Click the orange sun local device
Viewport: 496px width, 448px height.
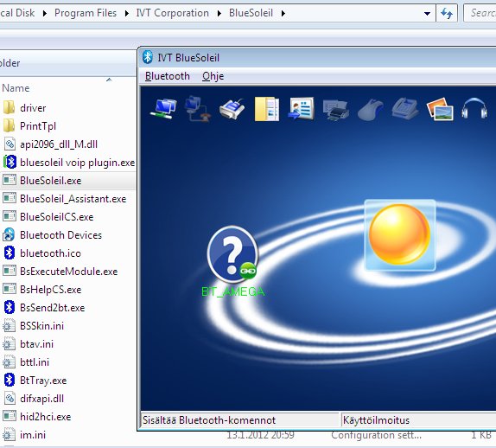[x=400, y=234]
